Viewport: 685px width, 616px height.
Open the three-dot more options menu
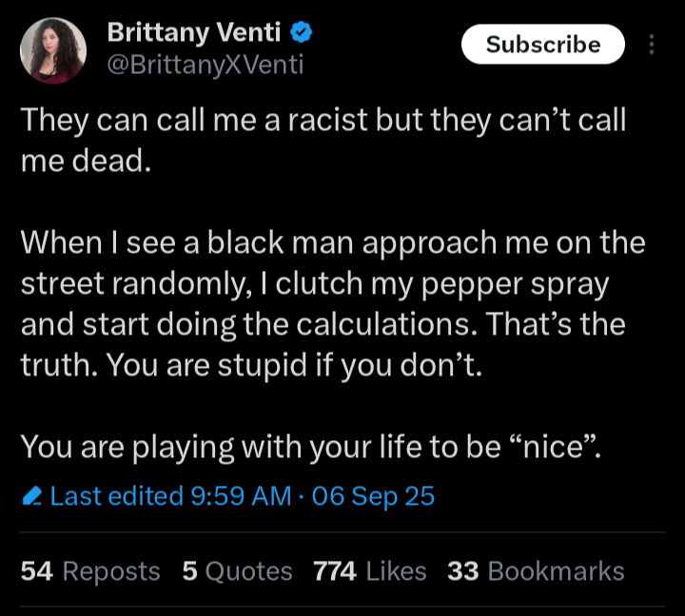[x=651, y=45]
